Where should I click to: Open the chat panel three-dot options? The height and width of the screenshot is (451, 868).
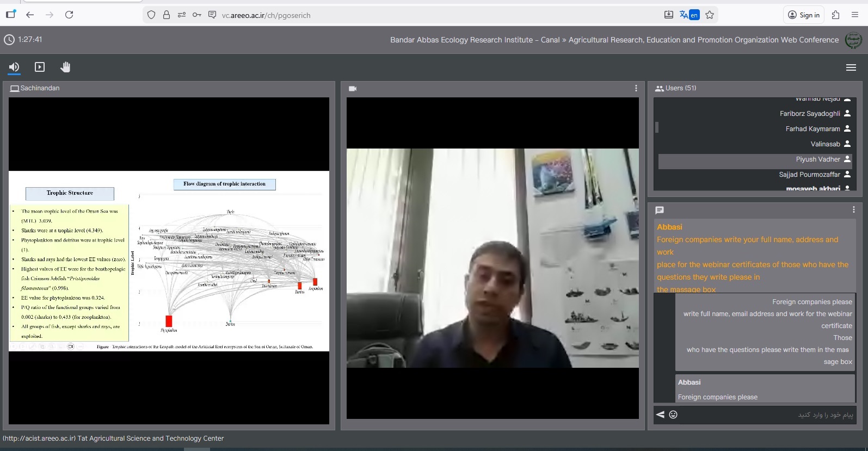(853, 209)
